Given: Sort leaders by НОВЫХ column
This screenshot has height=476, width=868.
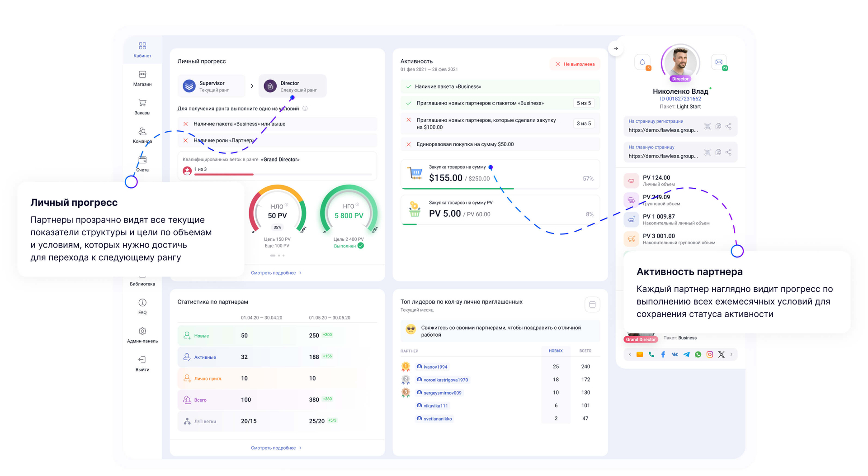Looking at the screenshot, I should [x=556, y=351].
